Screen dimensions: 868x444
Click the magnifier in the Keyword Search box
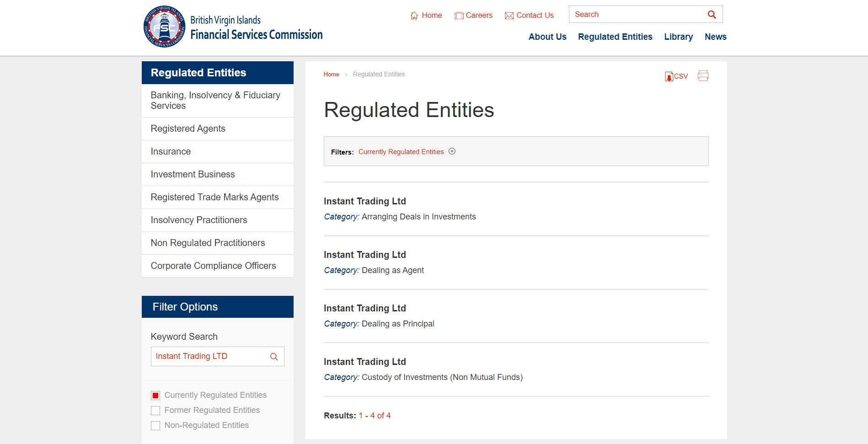tap(274, 356)
